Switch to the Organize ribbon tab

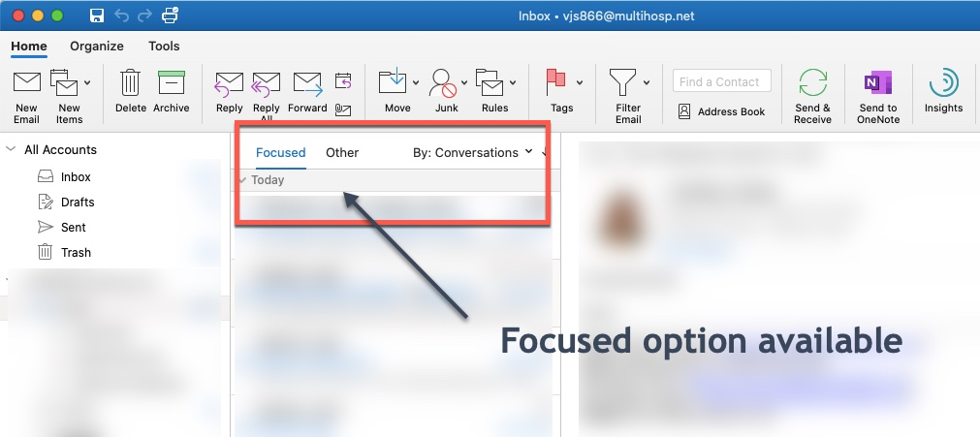coord(97,47)
